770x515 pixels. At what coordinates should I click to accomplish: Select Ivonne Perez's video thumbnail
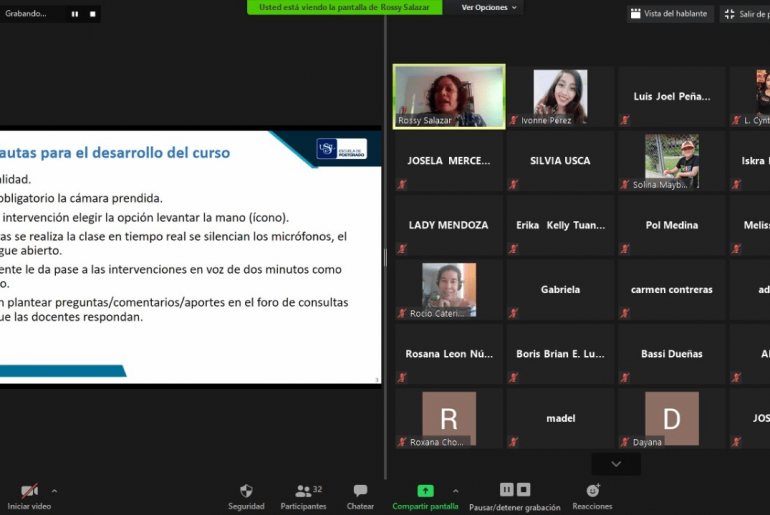(x=560, y=96)
